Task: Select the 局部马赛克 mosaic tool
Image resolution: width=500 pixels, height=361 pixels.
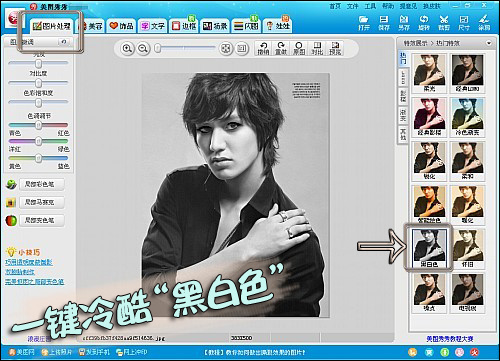Action: (x=41, y=202)
